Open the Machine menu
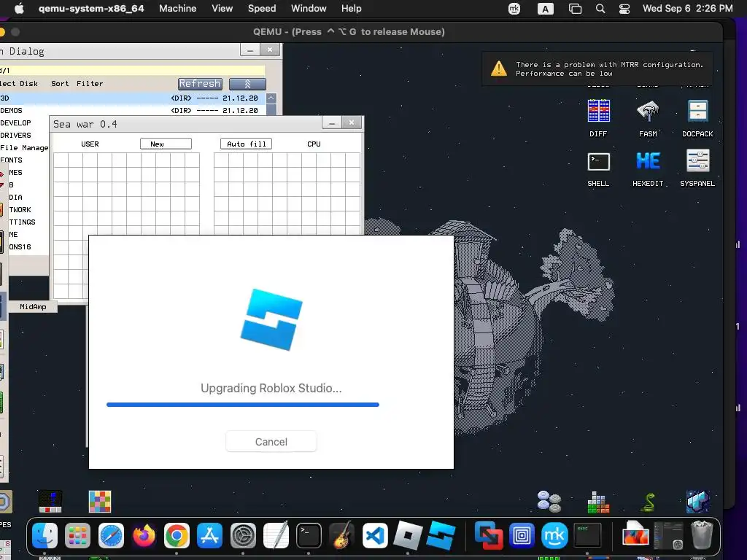Image resolution: width=747 pixels, height=560 pixels. point(178,9)
